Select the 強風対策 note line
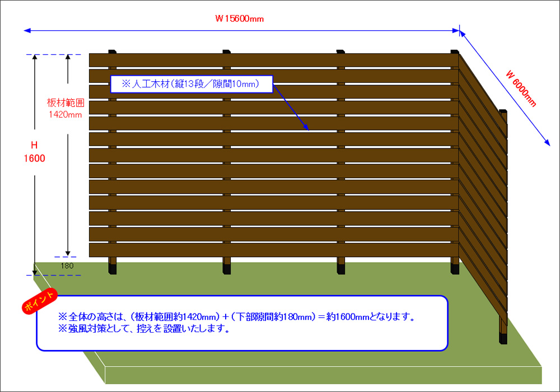Image resolution: width=560 pixels, height=392 pixels. 144,329
